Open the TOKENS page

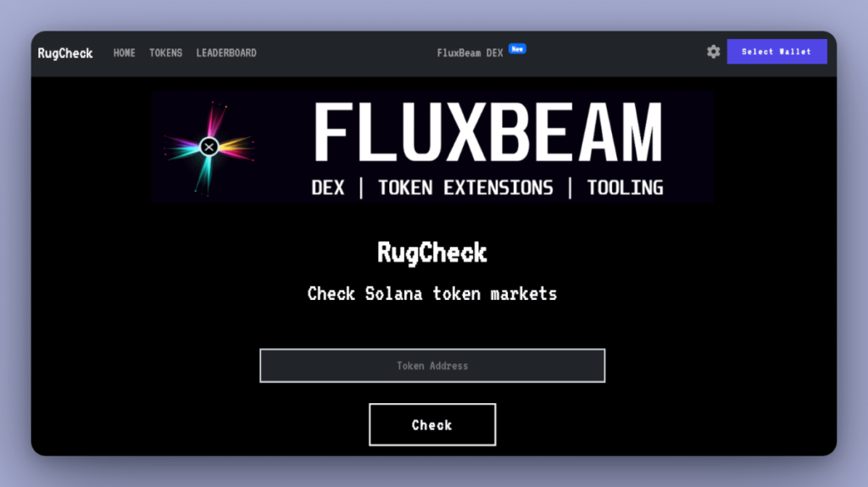[x=165, y=53]
